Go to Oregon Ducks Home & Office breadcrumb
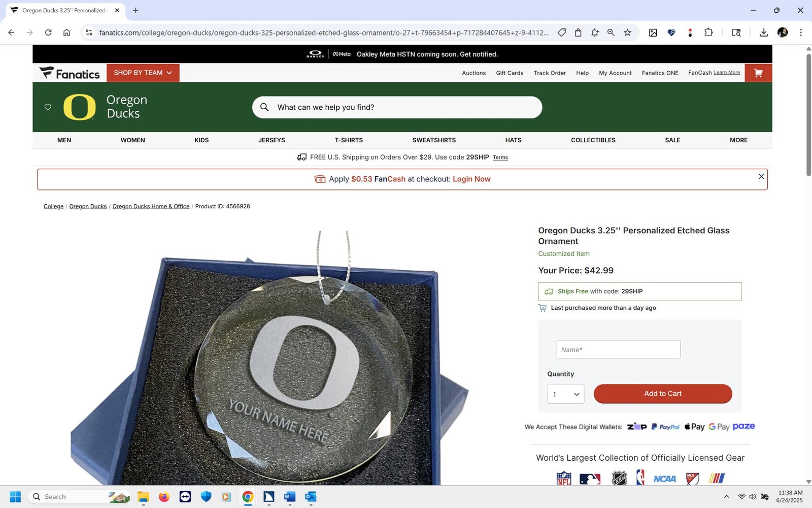 tap(151, 206)
